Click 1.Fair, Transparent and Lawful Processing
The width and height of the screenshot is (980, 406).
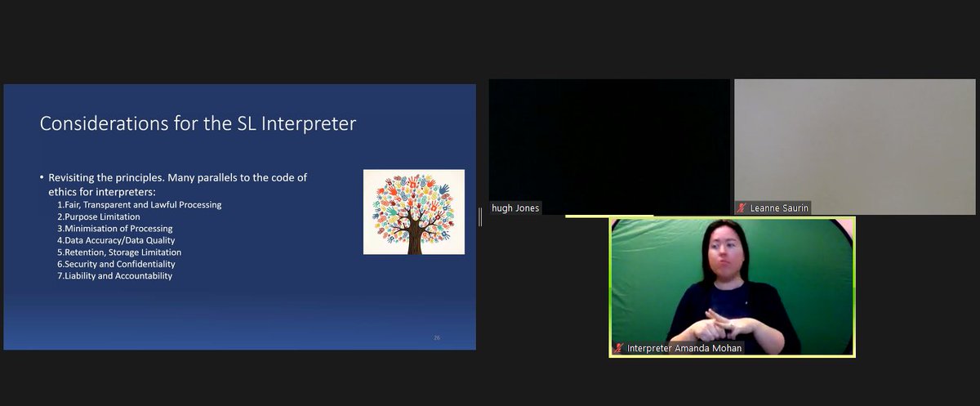[139, 204]
